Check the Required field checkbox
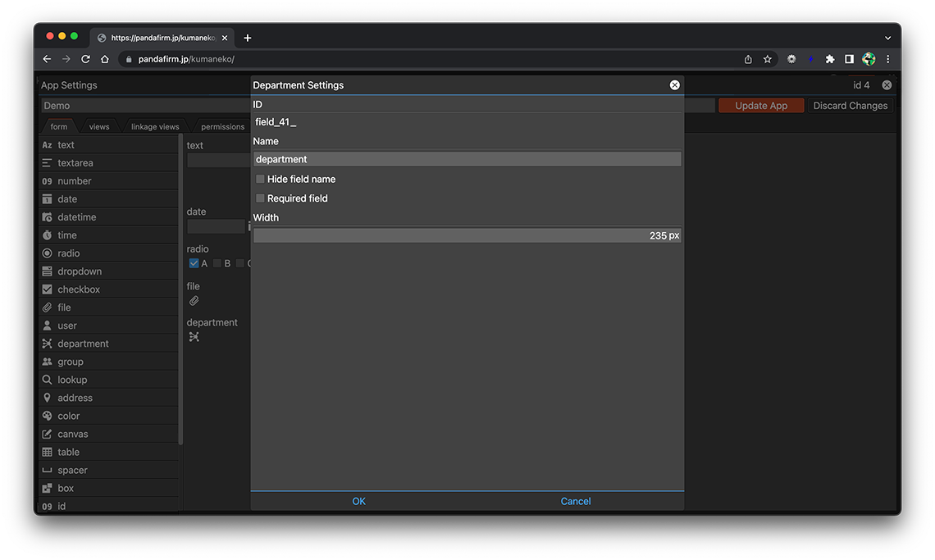Viewport: 935px width, 560px height. [x=260, y=198]
